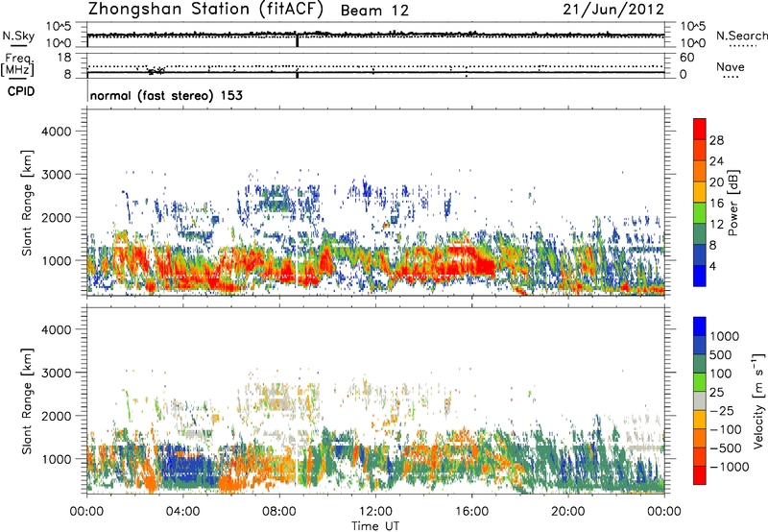Click the "20" label on the power colorbar

716,182
